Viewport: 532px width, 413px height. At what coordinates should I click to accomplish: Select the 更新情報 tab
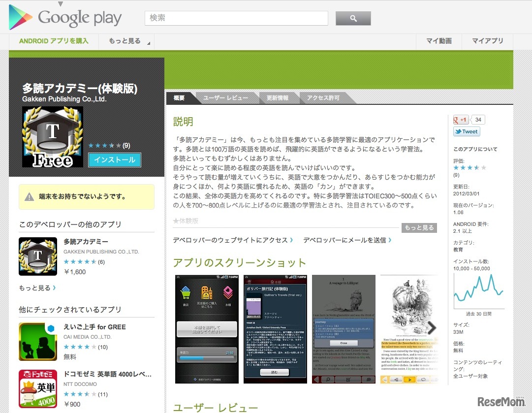278,98
